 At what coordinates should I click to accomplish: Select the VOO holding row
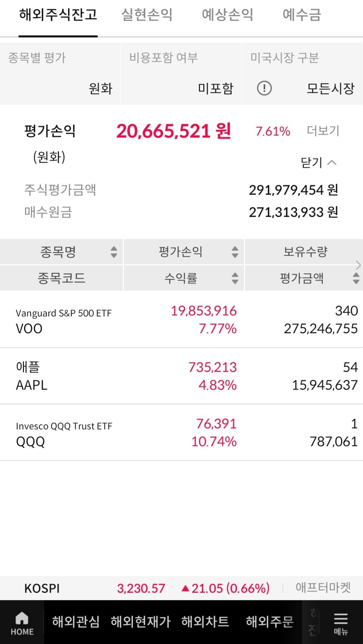point(181,320)
